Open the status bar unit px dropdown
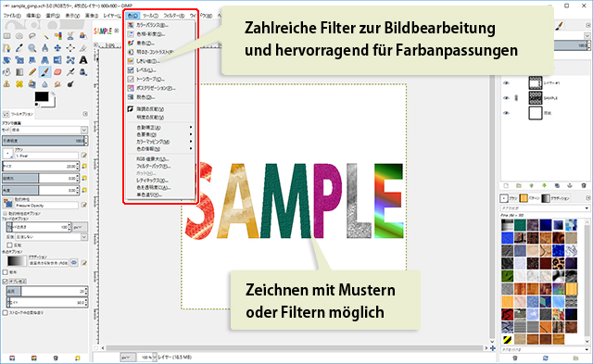Viewport: 593px width, 364px height. pos(128,358)
